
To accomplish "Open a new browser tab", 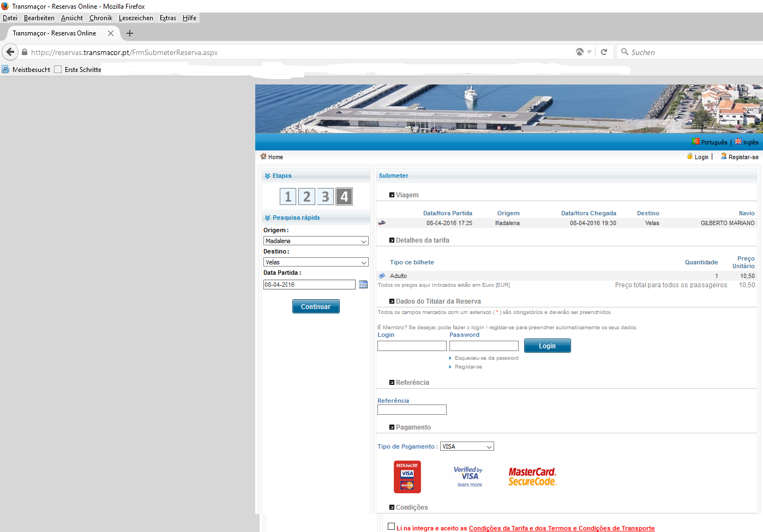I will coord(130,33).
